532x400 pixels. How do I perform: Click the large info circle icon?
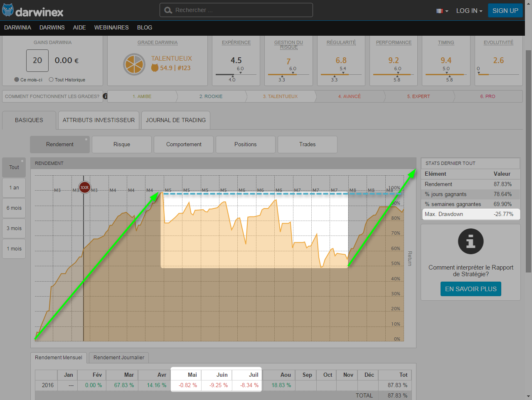point(470,241)
